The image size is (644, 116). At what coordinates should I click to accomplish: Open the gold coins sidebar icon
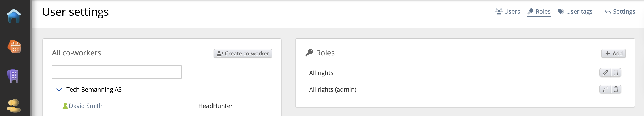pos(13,106)
